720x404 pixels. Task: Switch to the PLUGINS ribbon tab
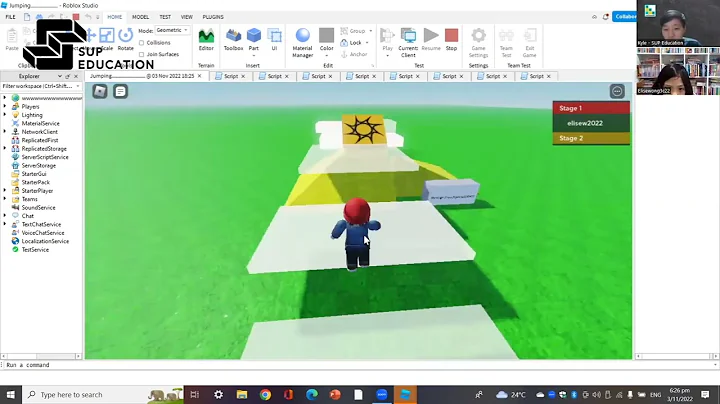click(x=213, y=17)
